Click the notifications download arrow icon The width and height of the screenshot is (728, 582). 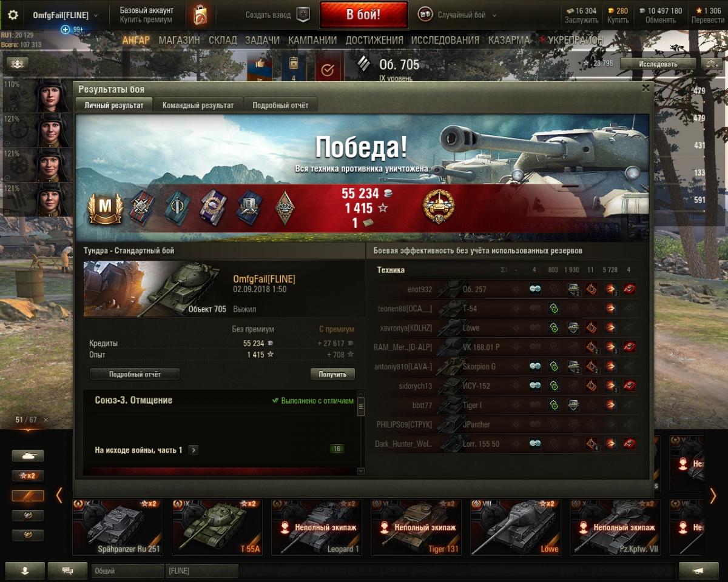(25, 570)
